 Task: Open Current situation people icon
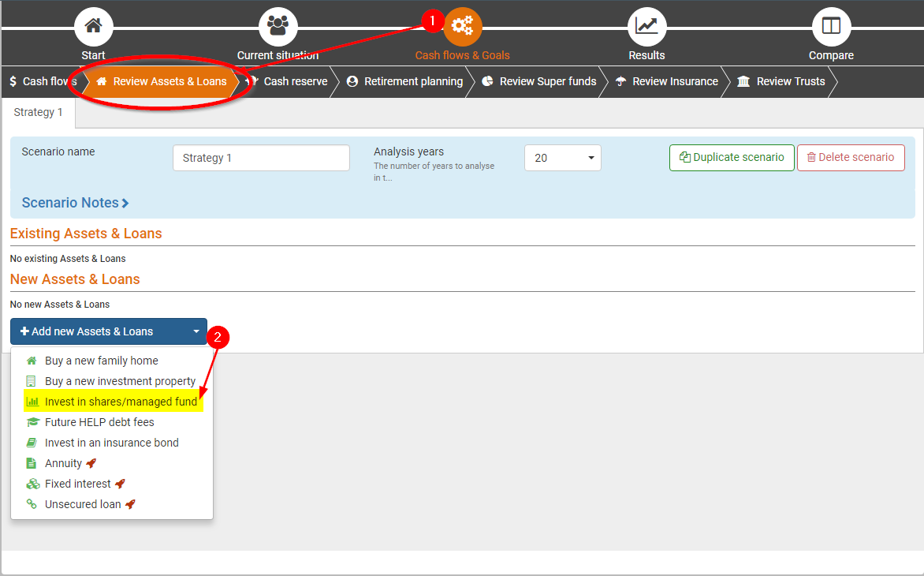pos(278,26)
